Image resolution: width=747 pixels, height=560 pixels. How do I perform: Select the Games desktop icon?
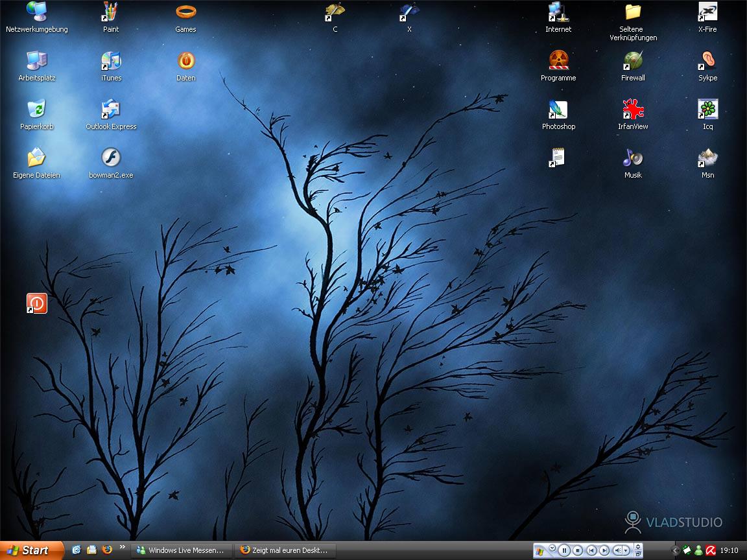coord(186,17)
